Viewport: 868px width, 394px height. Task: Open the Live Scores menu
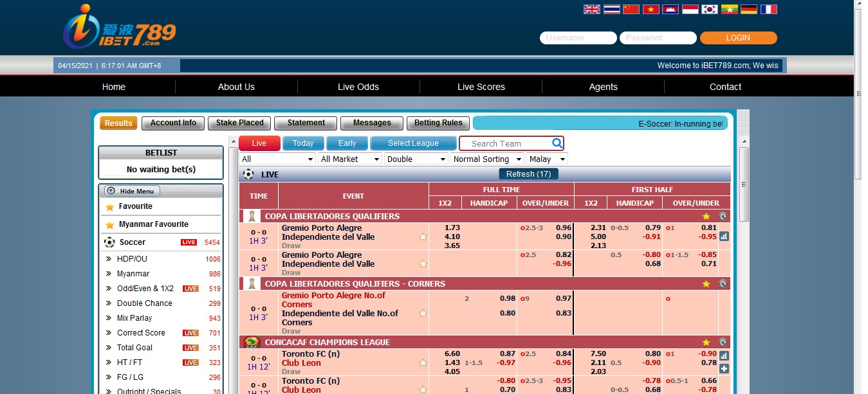pos(481,87)
